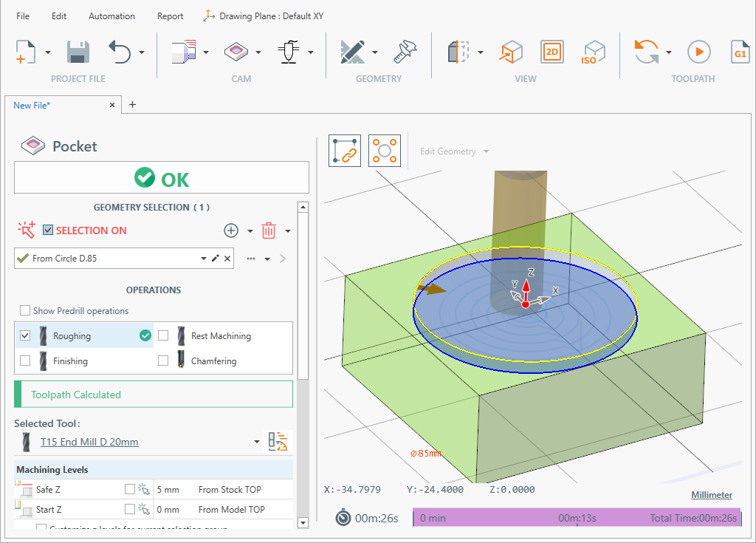Enable Show Predrill operations checkbox
This screenshot has width=756, height=543.
click(x=26, y=311)
